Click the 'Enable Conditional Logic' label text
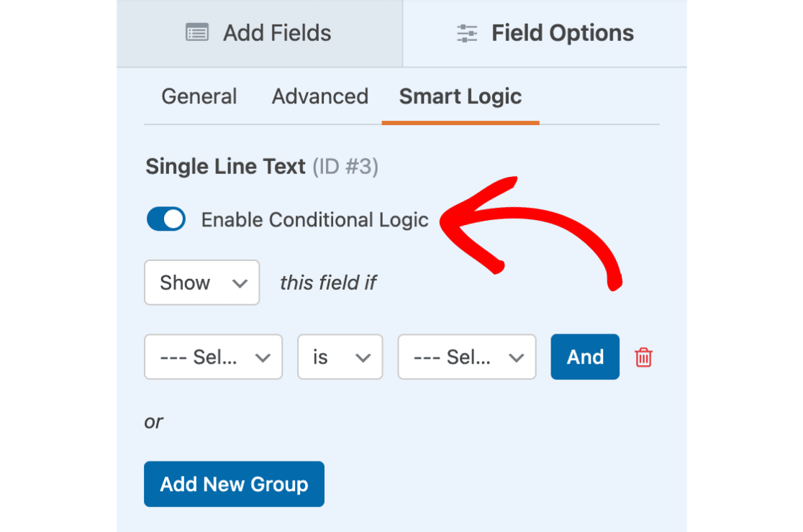The image size is (803, 532). click(314, 220)
